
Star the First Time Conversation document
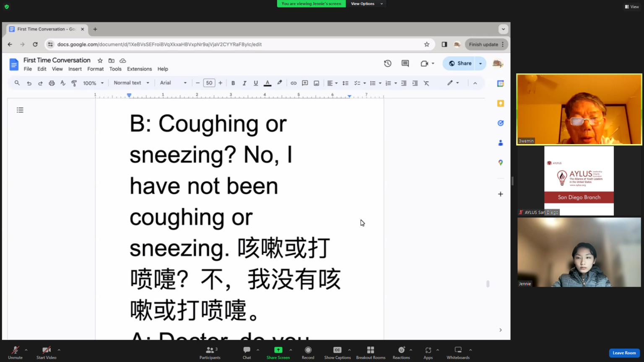100,60
